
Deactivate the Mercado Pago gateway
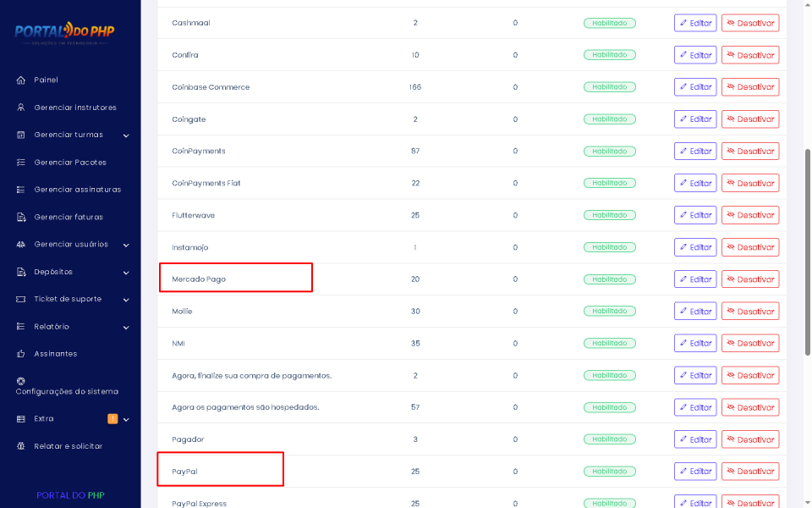pos(750,279)
